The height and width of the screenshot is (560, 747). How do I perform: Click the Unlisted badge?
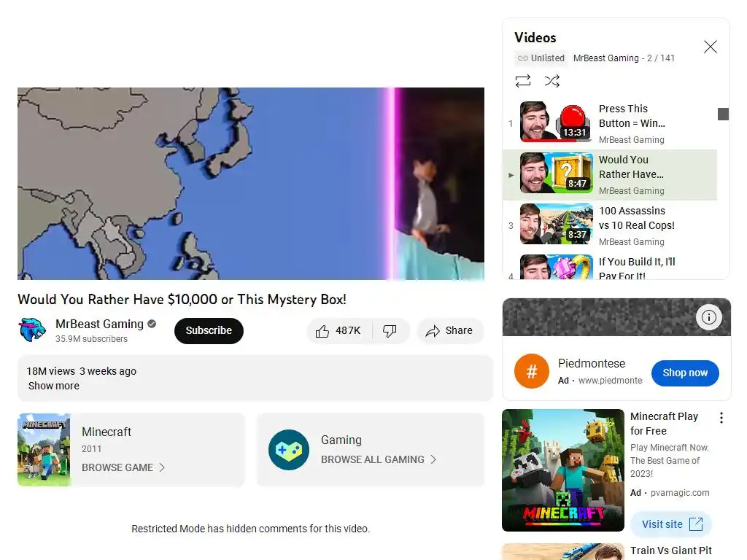pyautogui.click(x=541, y=58)
